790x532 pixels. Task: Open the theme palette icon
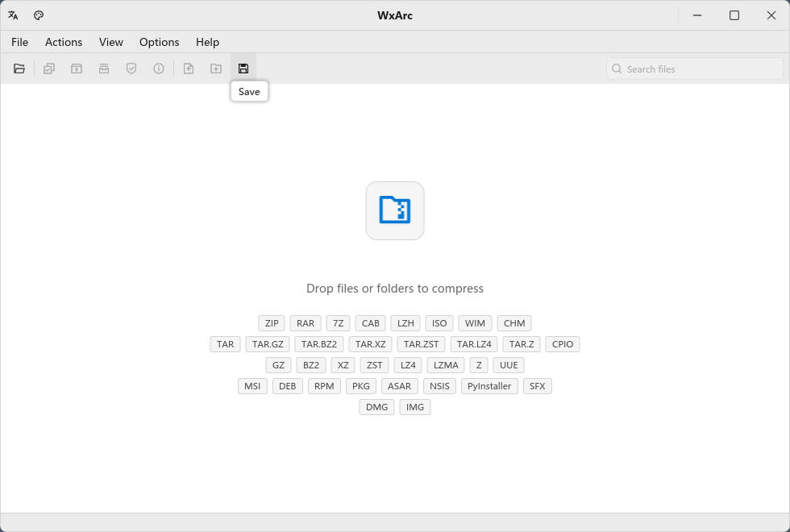(39, 15)
